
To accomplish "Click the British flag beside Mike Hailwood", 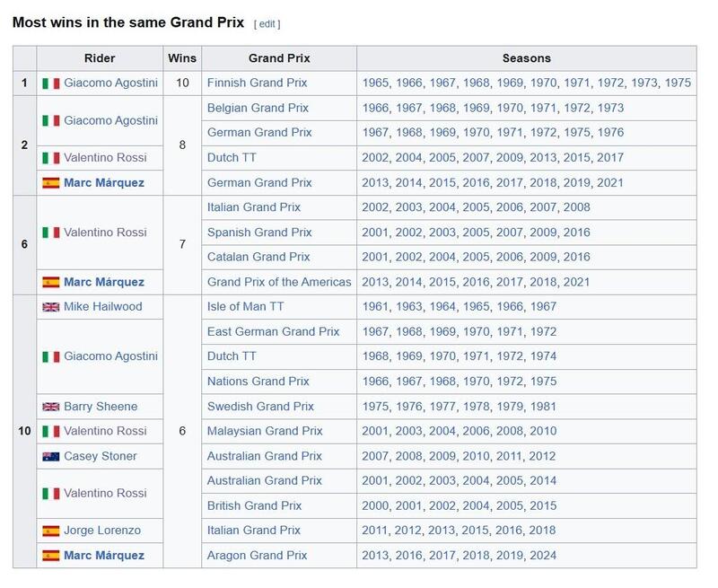I will tap(50, 307).
